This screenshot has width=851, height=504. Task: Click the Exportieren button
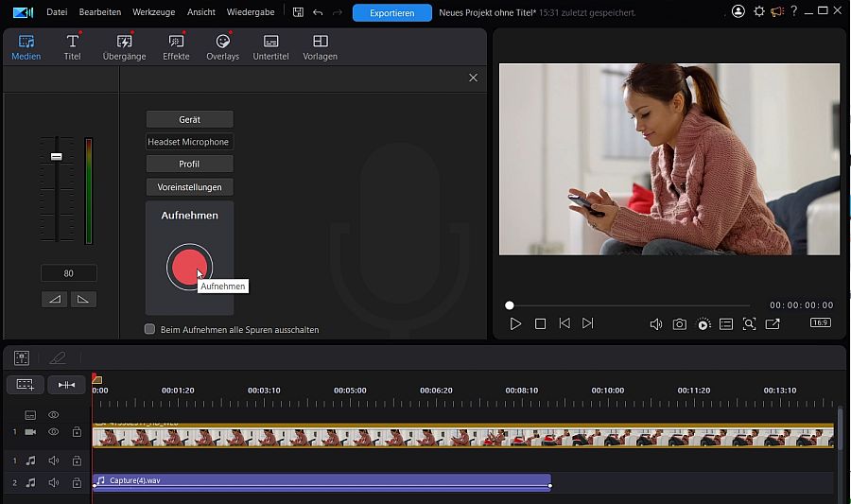tap(391, 13)
